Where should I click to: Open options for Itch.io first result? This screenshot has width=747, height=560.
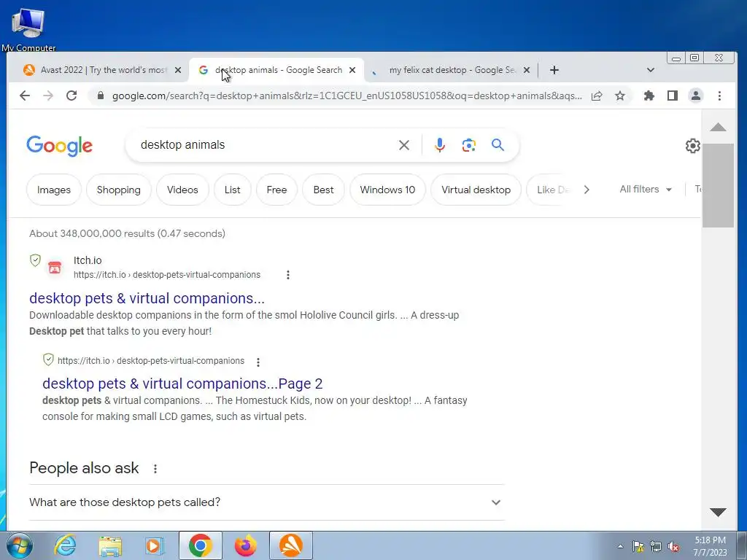click(287, 275)
